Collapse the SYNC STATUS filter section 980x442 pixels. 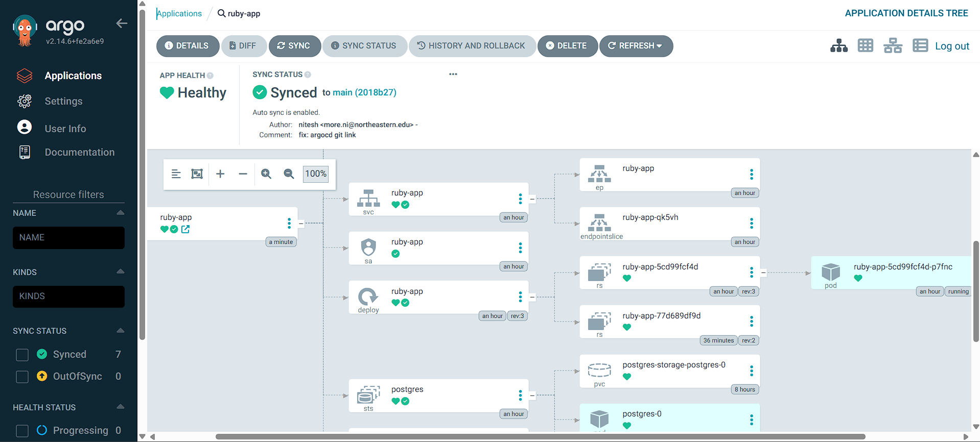pyautogui.click(x=121, y=331)
